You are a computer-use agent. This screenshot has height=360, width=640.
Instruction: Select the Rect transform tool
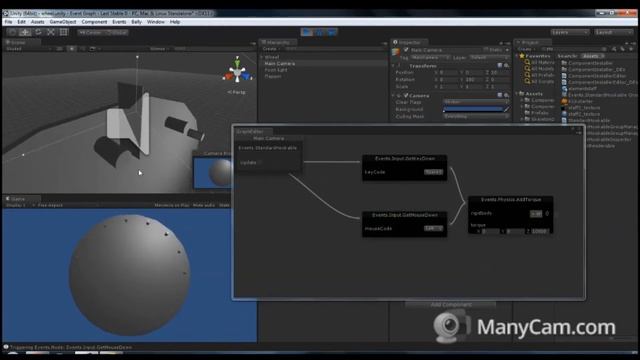[x=64, y=32]
